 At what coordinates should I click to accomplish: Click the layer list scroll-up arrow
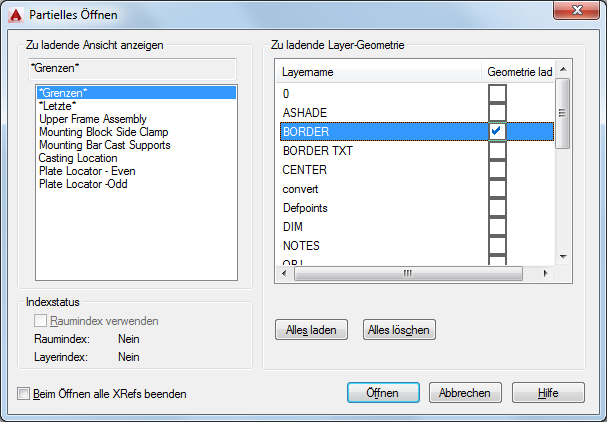[x=563, y=69]
